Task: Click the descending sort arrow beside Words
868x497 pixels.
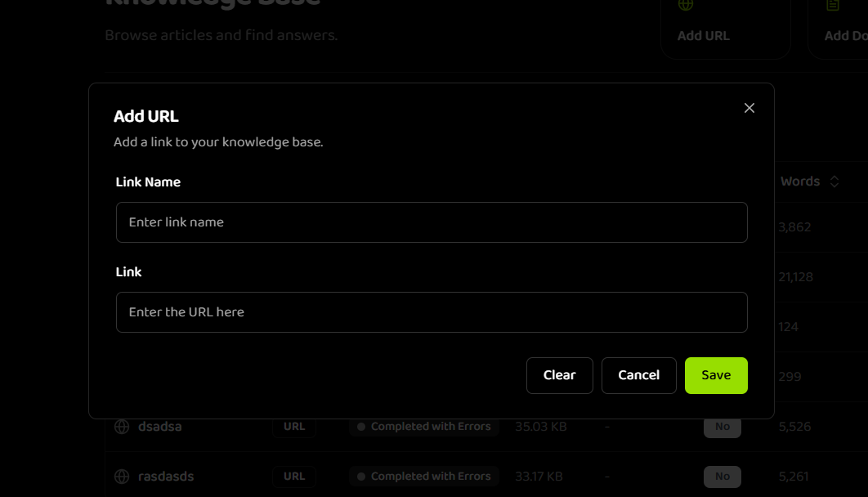Action: pyautogui.click(x=834, y=185)
